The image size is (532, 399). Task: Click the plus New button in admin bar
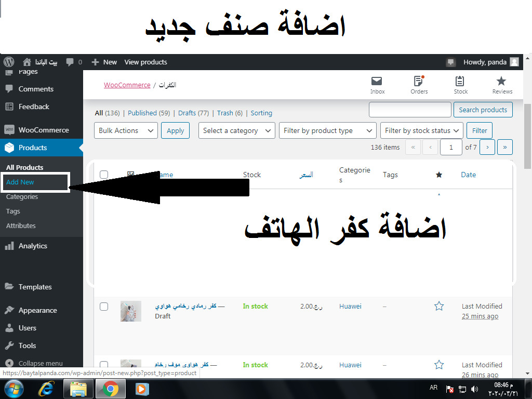(104, 62)
